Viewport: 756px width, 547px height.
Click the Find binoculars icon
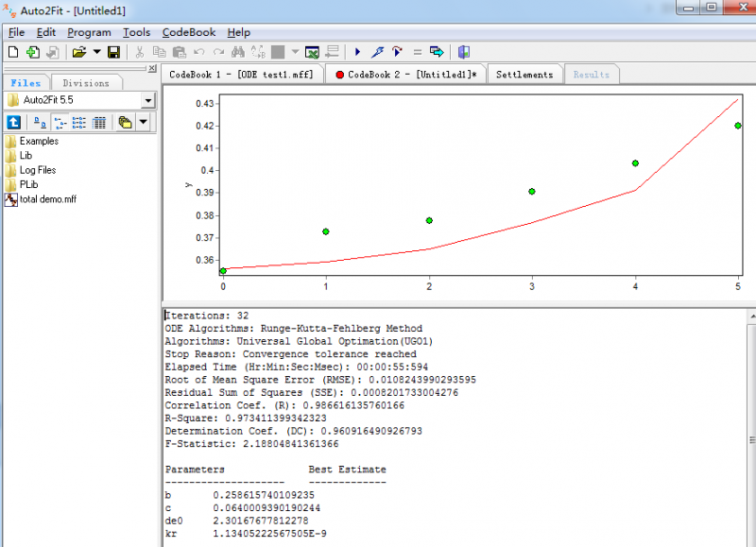pyautogui.click(x=237, y=51)
